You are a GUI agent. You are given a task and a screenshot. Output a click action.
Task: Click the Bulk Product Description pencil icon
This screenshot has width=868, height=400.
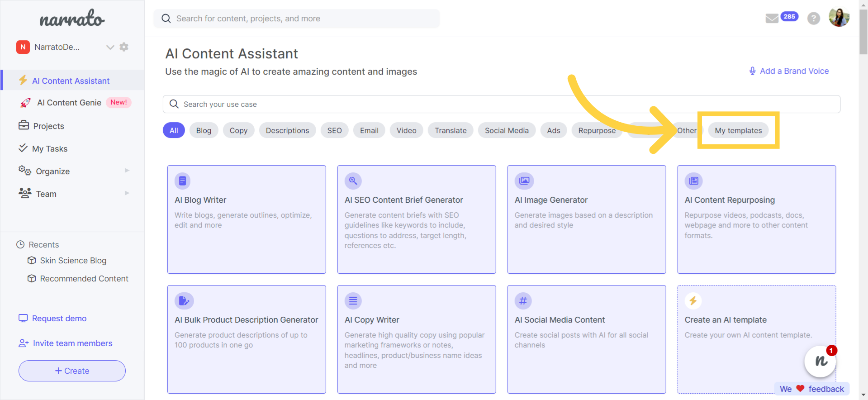[x=184, y=301]
